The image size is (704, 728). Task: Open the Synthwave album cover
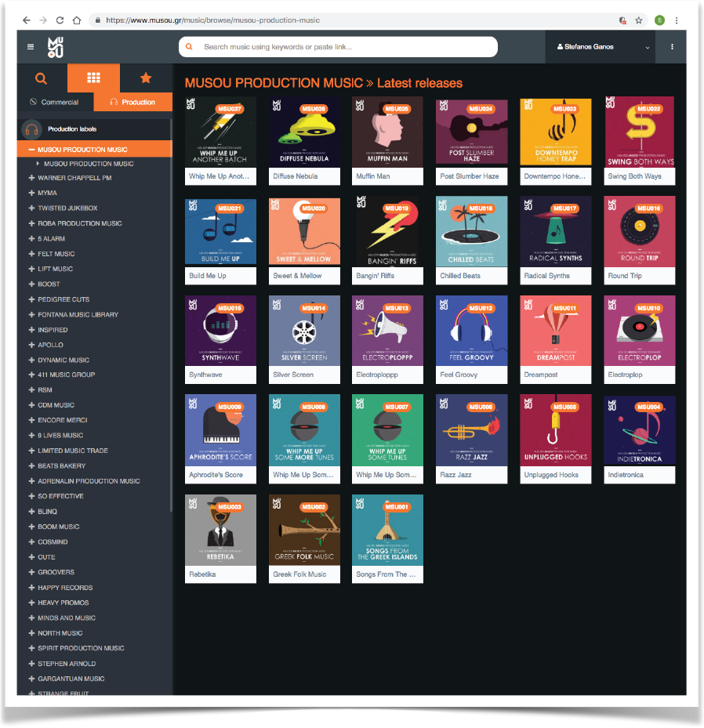click(220, 331)
